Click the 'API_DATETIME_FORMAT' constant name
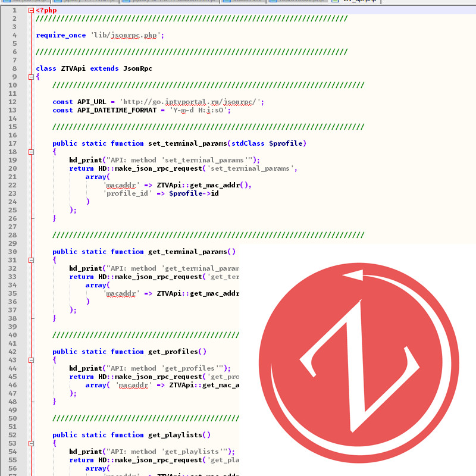Screen dimensions: 476x476 117,110
